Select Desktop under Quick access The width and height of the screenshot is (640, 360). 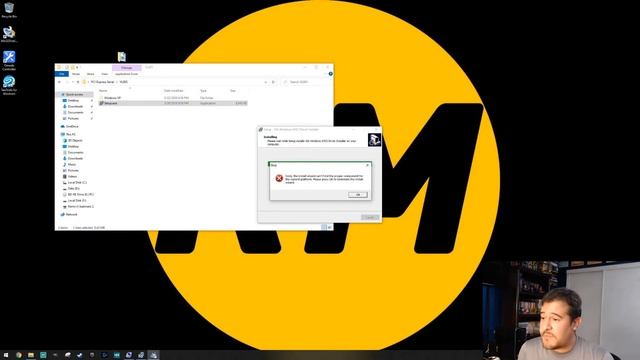(x=73, y=100)
